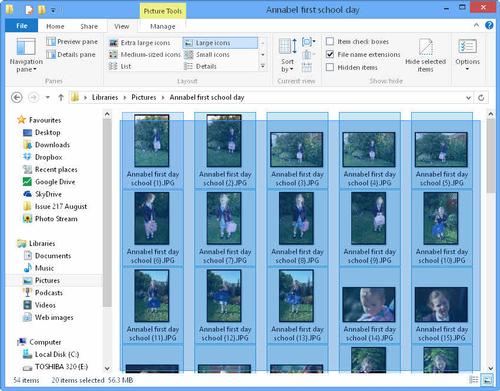Viewport: 500px width, 391px height.
Task: Open the View tab
Action: [x=122, y=26]
